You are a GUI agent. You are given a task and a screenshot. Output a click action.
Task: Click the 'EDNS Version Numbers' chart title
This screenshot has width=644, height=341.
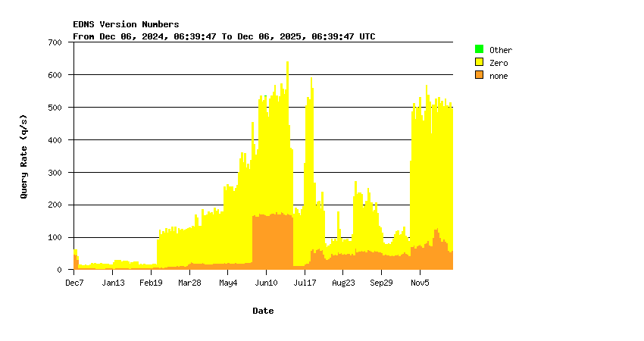[x=126, y=24]
